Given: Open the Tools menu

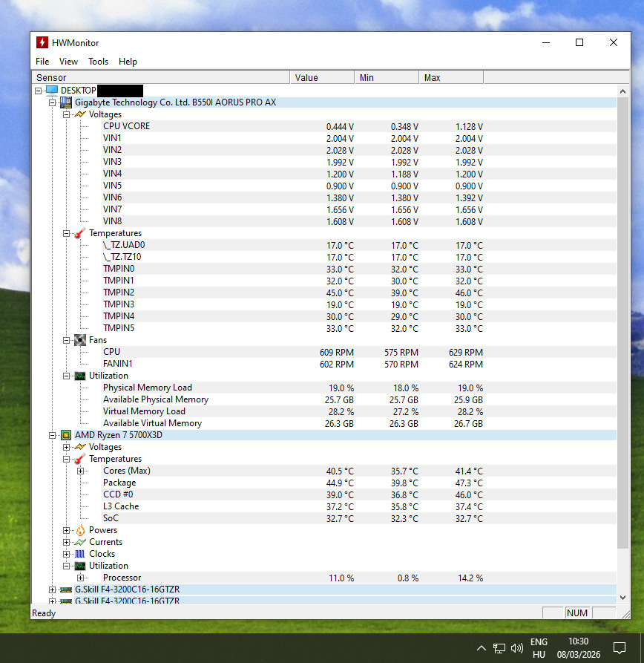Looking at the screenshot, I should tap(99, 62).
